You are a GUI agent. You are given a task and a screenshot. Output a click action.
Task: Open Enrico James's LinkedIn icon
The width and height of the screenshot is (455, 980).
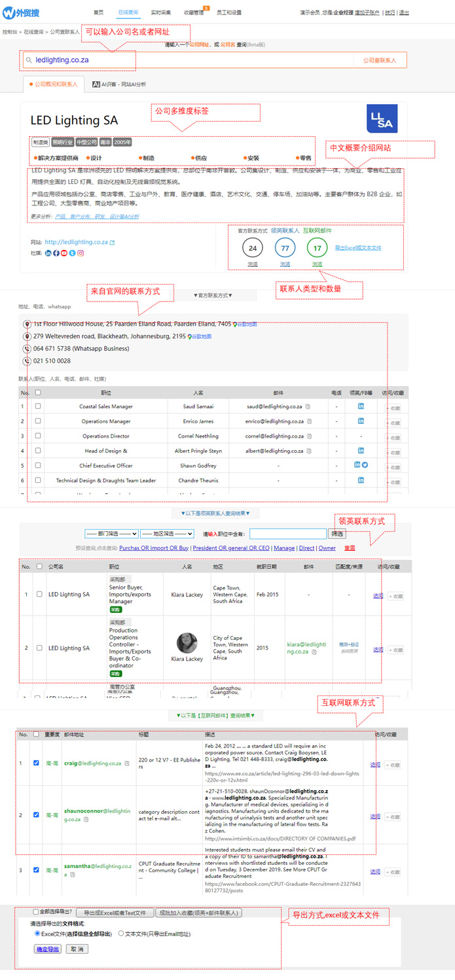(x=361, y=421)
